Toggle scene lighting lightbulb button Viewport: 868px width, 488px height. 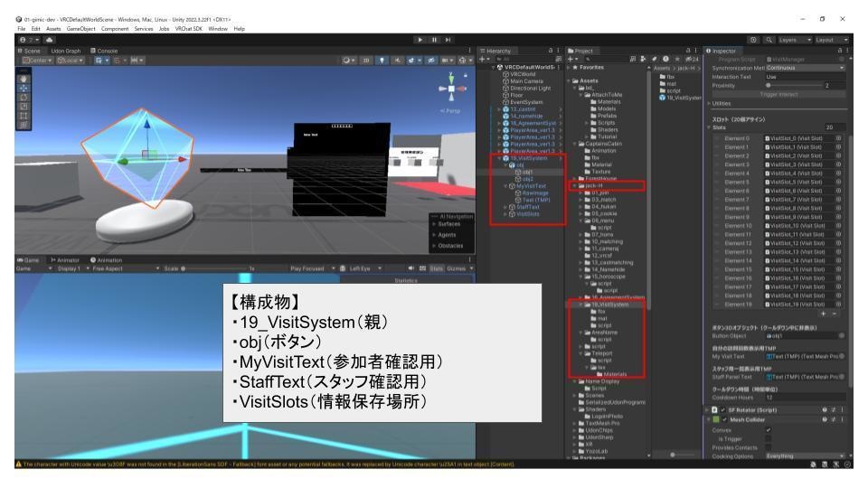point(382,61)
